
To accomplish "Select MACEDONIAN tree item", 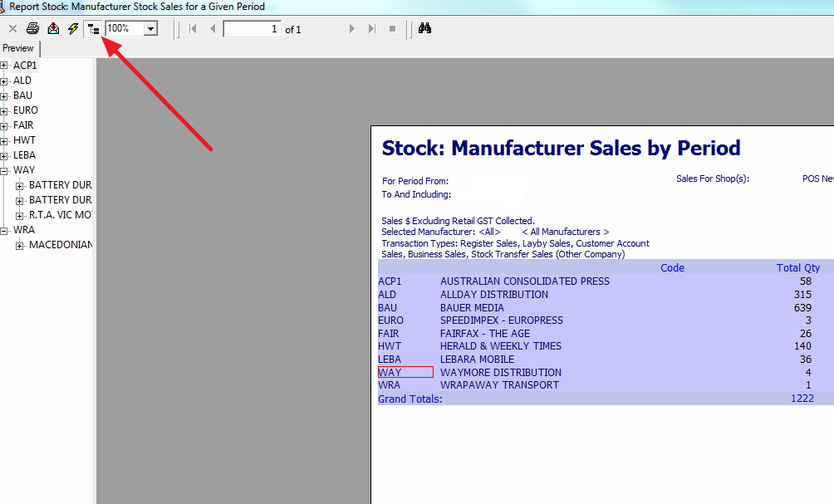I will pos(61,245).
